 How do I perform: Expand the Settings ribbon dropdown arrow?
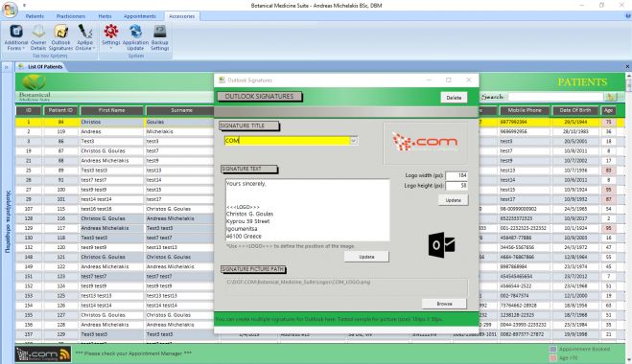pyautogui.click(x=111, y=48)
